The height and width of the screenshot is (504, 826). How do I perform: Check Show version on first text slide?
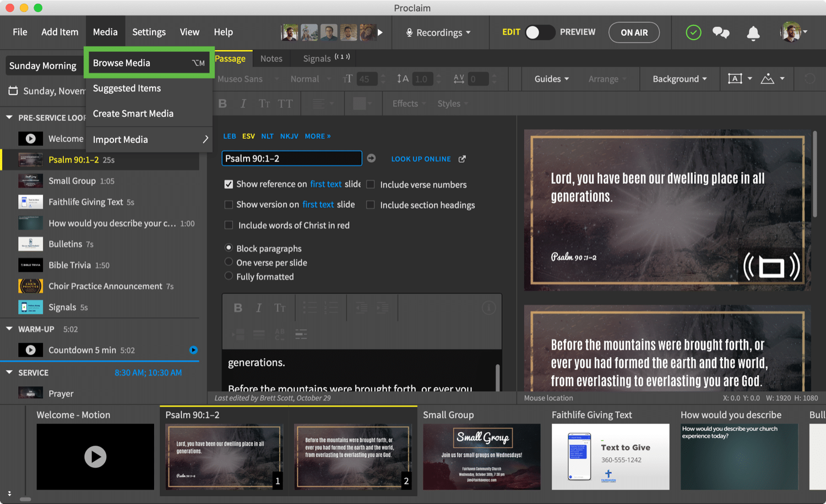pyautogui.click(x=229, y=205)
